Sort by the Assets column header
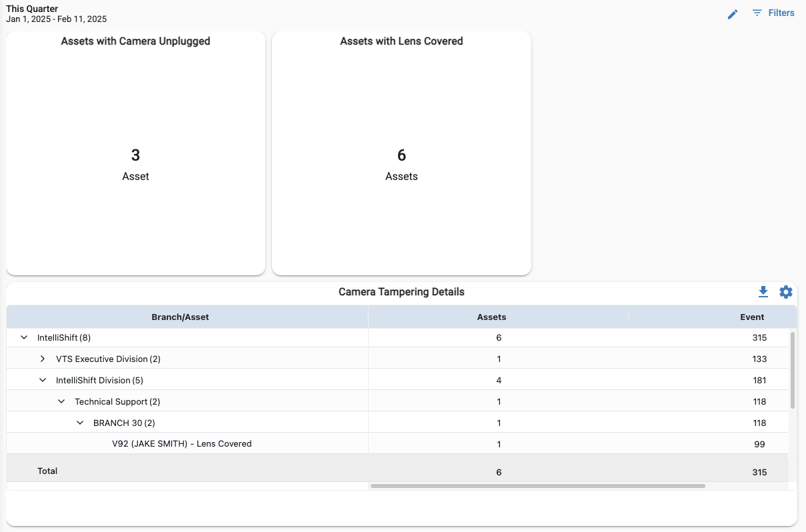Image resolution: width=806 pixels, height=532 pixels. 491,317
